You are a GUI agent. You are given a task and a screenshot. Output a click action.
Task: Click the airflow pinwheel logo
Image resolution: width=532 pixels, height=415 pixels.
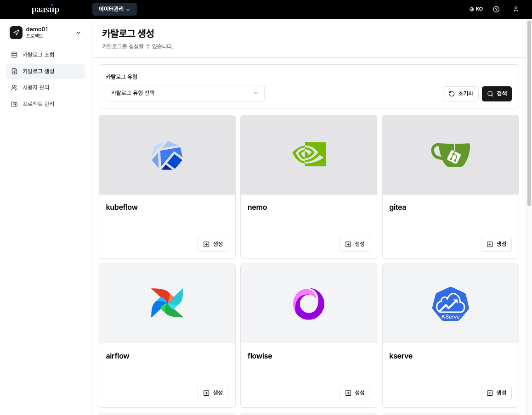coord(167,303)
